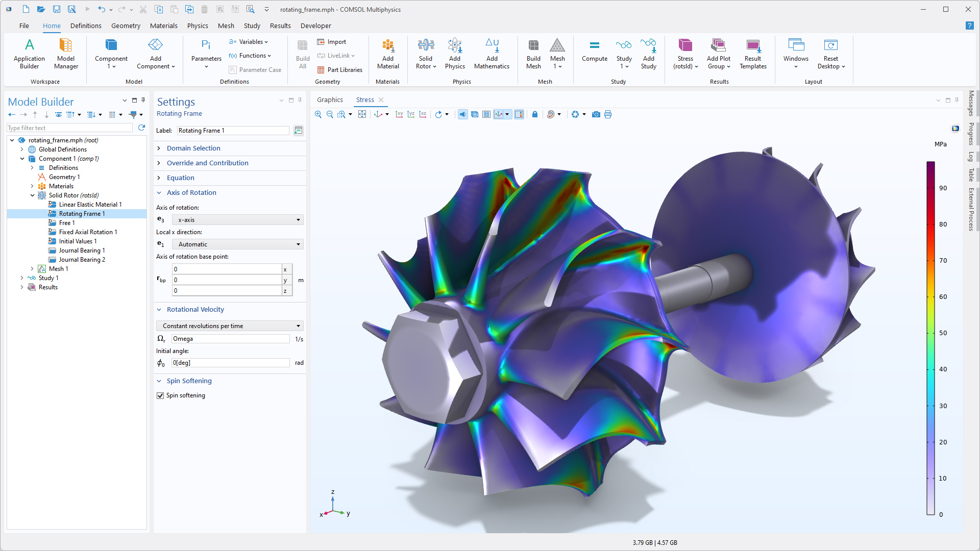Screen dimensions: 980x551
Task: Click the stress color legend bar
Action: [x=930, y=338]
